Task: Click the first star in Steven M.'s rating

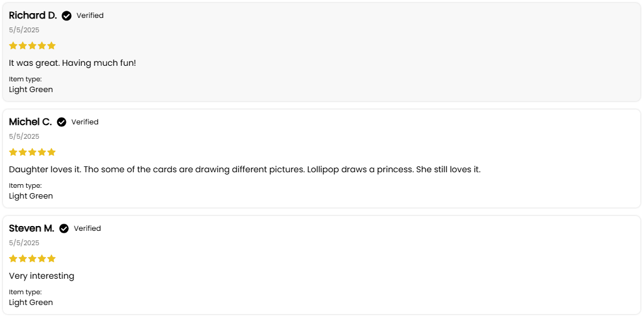Action: point(13,258)
